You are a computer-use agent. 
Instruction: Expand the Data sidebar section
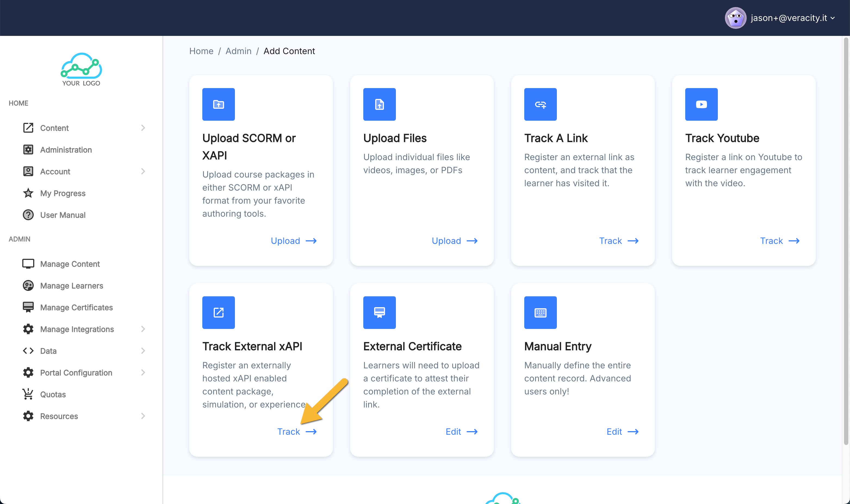(143, 350)
